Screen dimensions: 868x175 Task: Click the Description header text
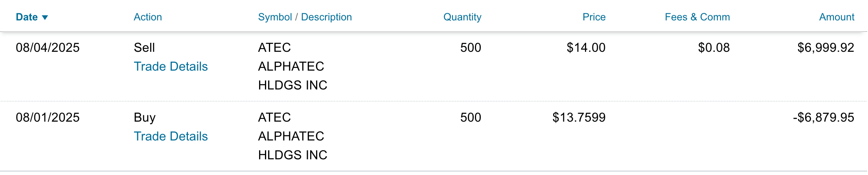[x=326, y=17]
